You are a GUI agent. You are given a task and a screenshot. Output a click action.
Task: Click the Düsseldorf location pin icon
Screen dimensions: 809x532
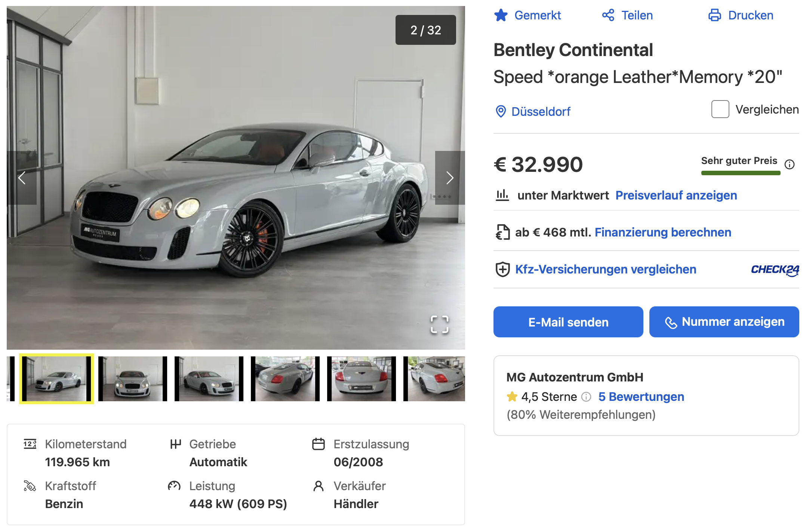point(501,111)
